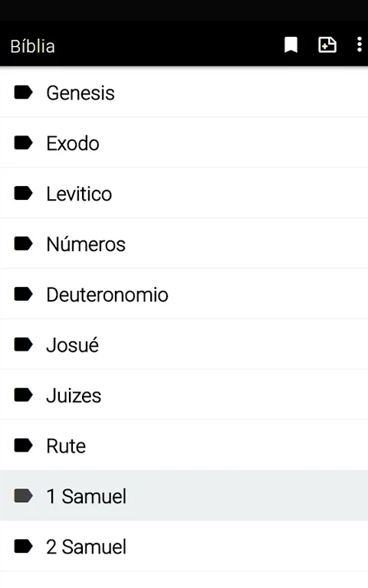Select the Juizes entry
368x588 pixels.
pyautogui.click(x=184, y=395)
